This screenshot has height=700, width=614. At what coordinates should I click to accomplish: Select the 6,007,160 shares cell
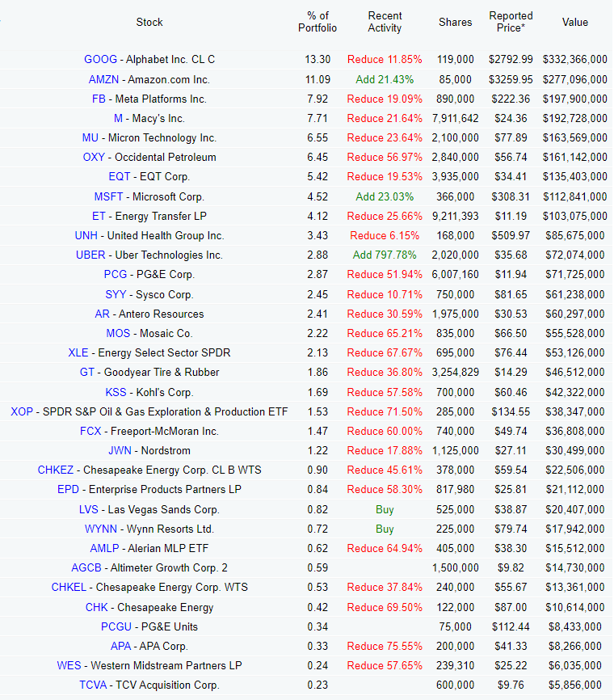455,274
